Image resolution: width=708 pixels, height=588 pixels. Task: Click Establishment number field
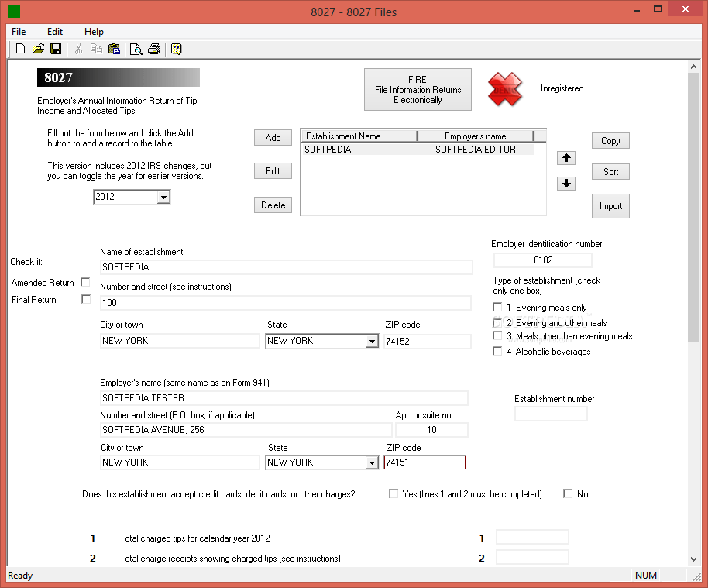(551, 414)
